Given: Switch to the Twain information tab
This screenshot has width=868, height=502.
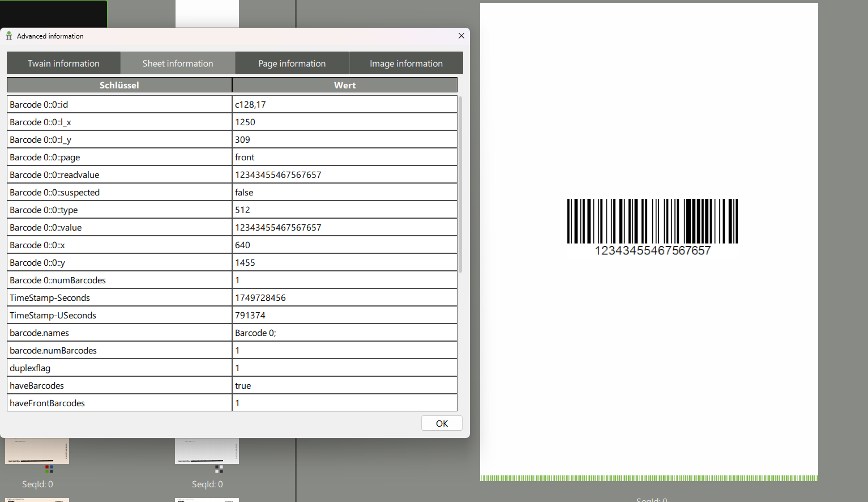Looking at the screenshot, I should click(x=63, y=63).
